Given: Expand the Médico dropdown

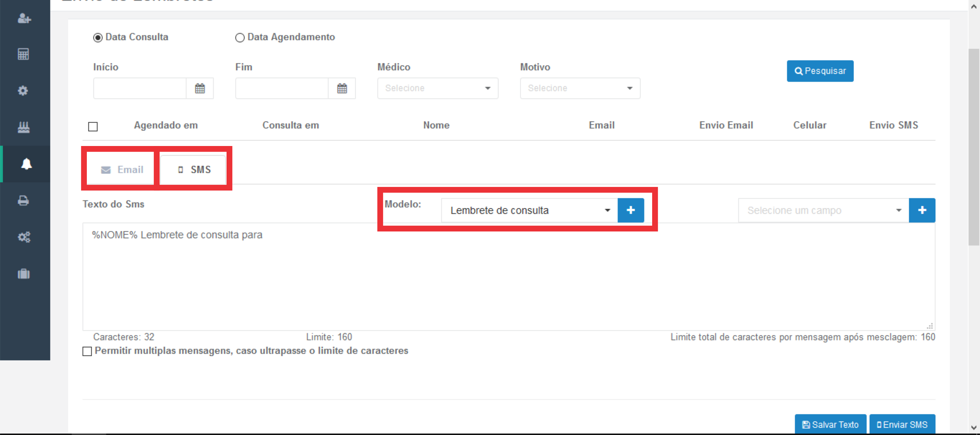Looking at the screenshot, I should tap(438, 88).
